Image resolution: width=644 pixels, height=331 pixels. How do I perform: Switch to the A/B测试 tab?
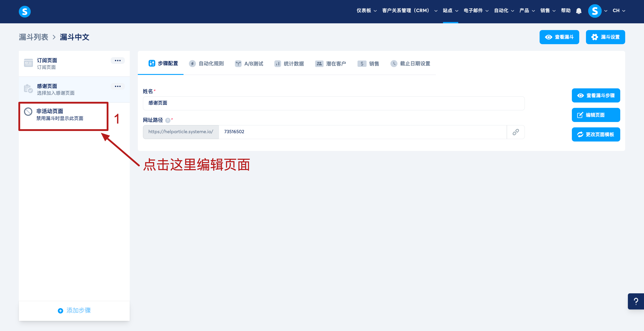tap(249, 63)
